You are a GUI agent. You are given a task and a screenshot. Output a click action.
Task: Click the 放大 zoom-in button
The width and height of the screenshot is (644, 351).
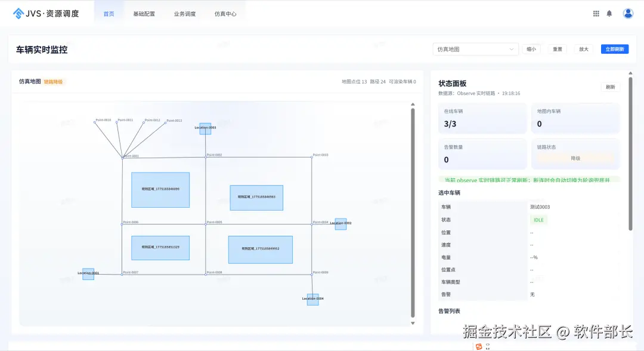(583, 49)
